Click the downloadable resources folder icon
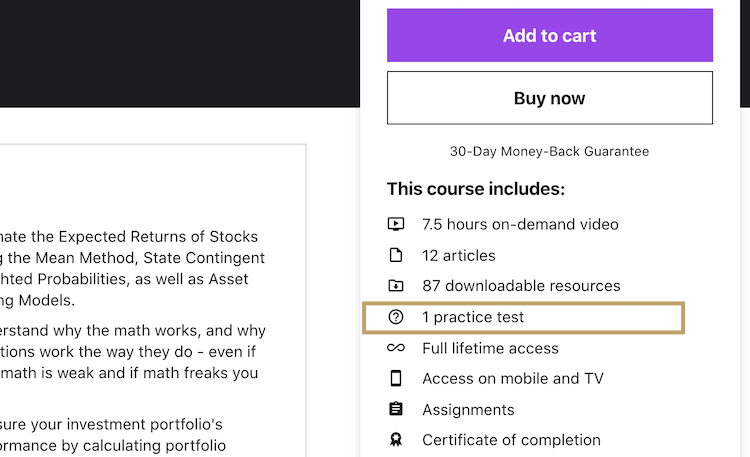This screenshot has width=750, height=457. click(396, 286)
